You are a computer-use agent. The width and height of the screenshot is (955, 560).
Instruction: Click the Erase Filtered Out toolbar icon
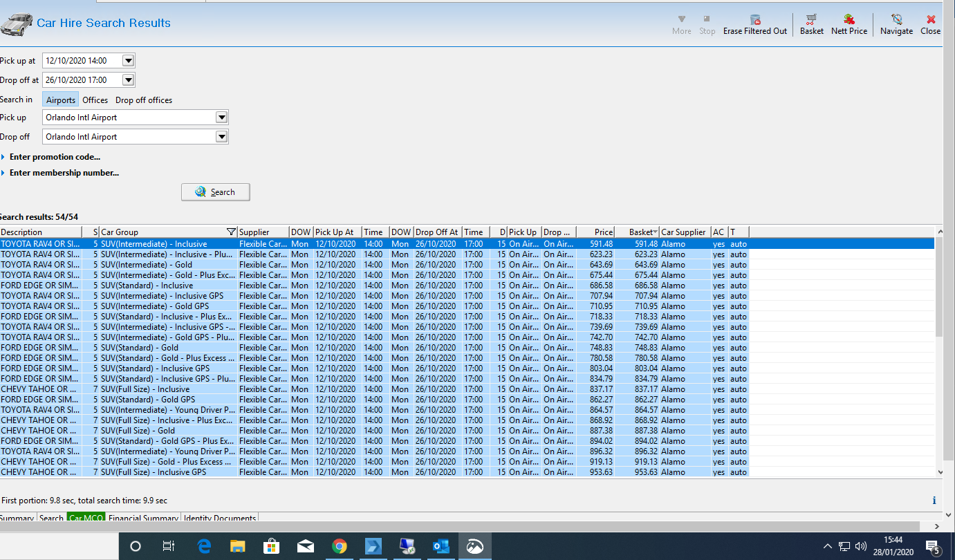[754, 20]
